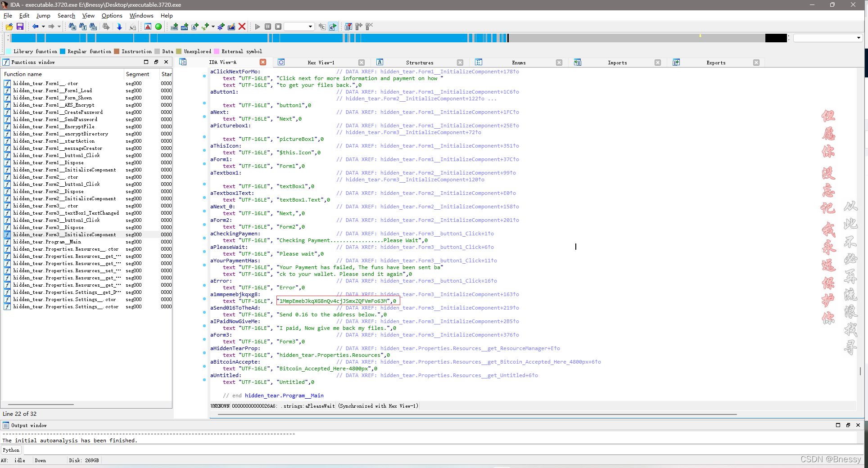Select hidden_tear.Form1__AES_Encrypt function

tap(54, 105)
